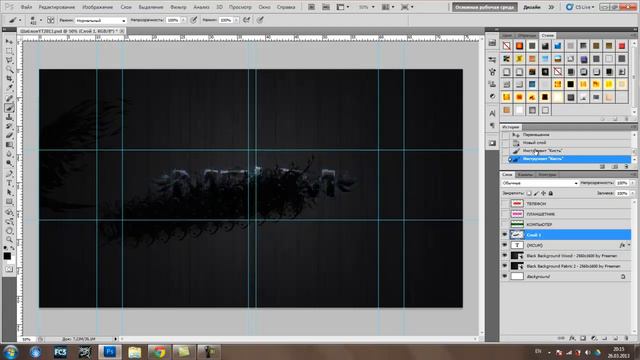Hide the Слой 1 layer
Screen dimensions: 640x360
504,235
